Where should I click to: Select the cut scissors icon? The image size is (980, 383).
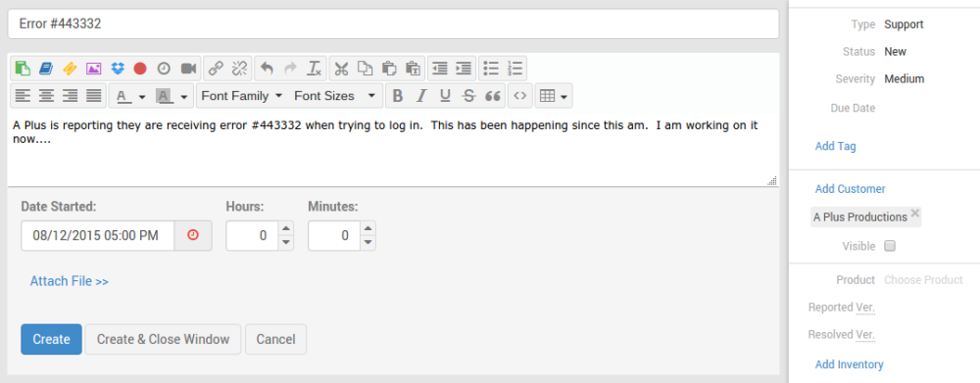(x=341, y=69)
